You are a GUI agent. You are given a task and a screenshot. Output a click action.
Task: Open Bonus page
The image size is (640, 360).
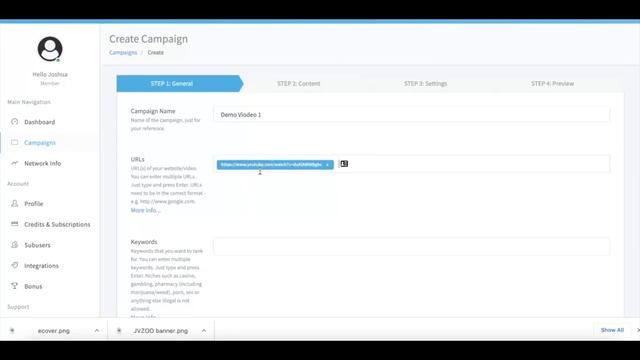33,287
